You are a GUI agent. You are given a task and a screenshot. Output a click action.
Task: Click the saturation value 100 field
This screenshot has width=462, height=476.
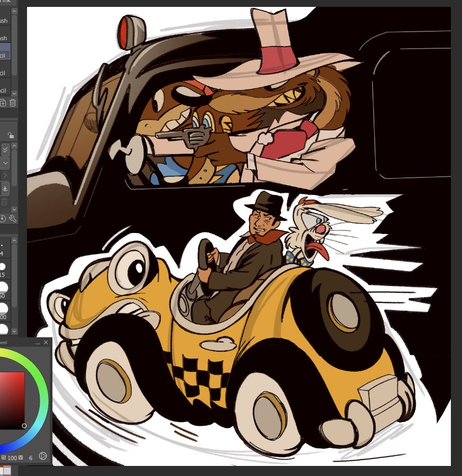coord(12,458)
